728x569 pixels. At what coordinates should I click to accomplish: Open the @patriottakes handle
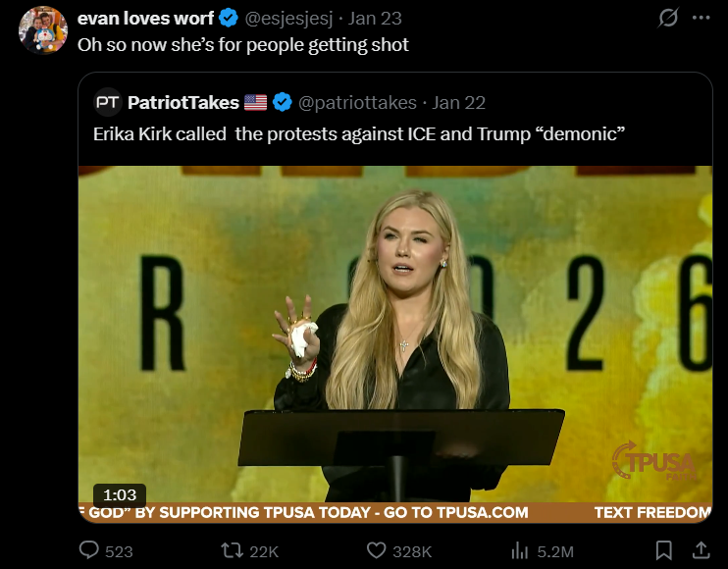(357, 103)
